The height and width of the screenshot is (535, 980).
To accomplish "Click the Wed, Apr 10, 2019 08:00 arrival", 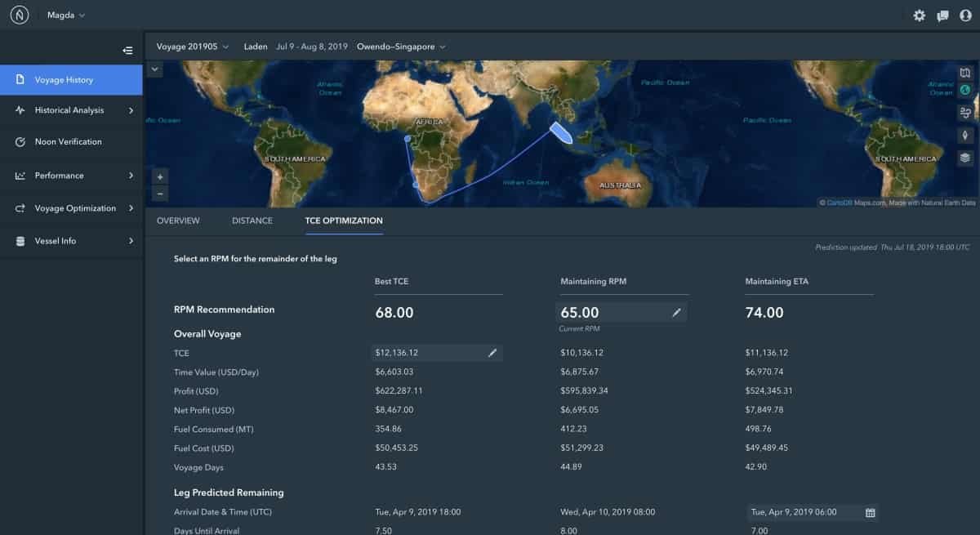I will (x=608, y=512).
